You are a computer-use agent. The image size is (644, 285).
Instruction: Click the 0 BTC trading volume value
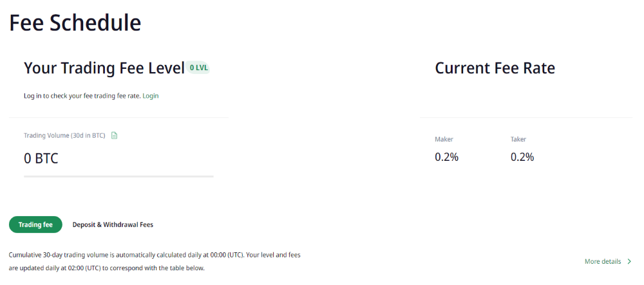[41, 158]
